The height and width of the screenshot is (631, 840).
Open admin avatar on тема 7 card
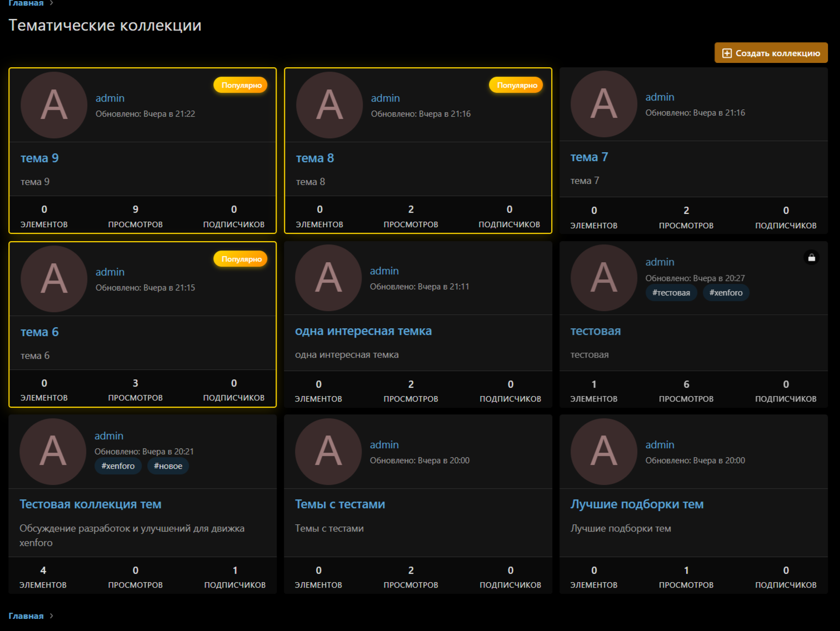tap(604, 104)
